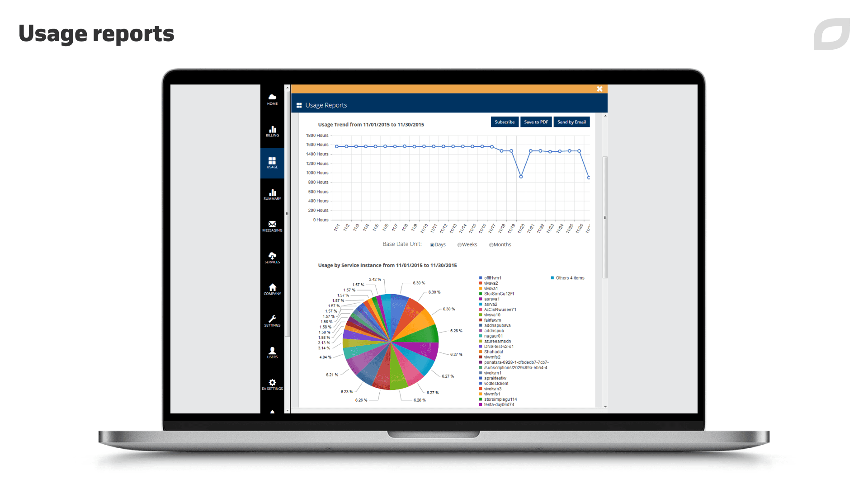Image resolution: width=868 pixels, height=488 pixels.
Task: Click the Home navigation icon
Action: (272, 99)
